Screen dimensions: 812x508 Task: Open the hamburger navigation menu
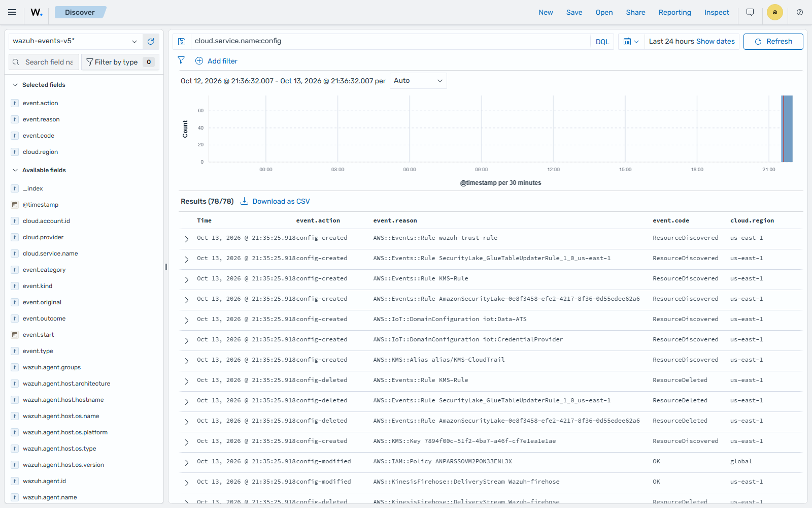(12, 12)
